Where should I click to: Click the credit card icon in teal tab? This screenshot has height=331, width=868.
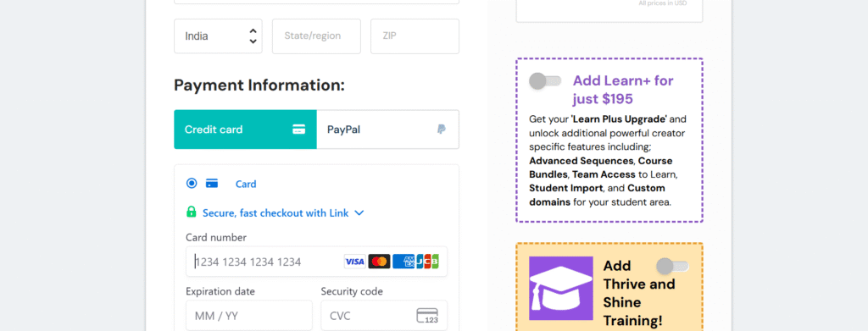click(299, 130)
